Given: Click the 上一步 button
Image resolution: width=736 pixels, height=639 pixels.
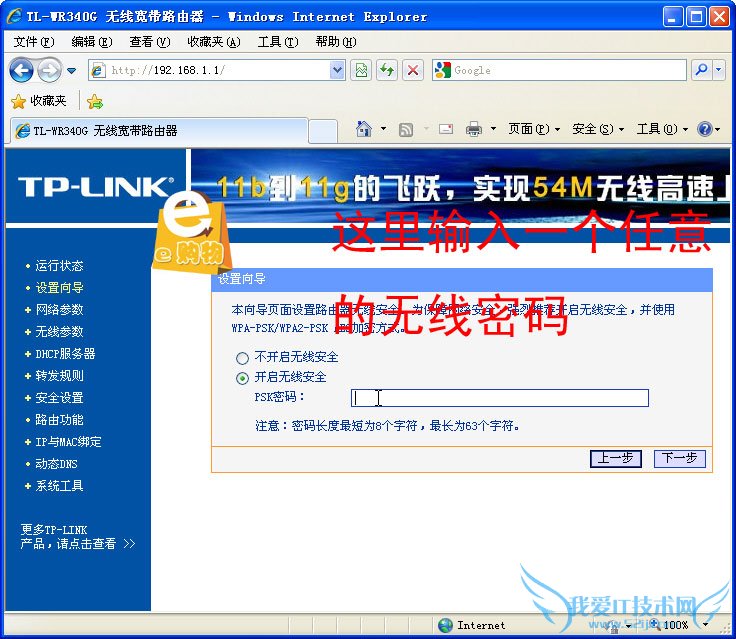Looking at the screenshot, I should [x=615, y=458].
